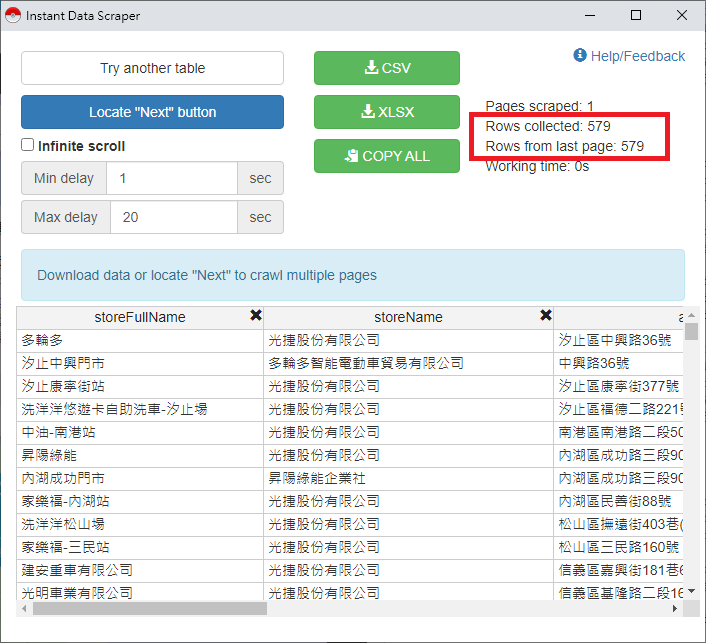Select the storeFullName column header
The image size is (706, 643).
[140, 317]
